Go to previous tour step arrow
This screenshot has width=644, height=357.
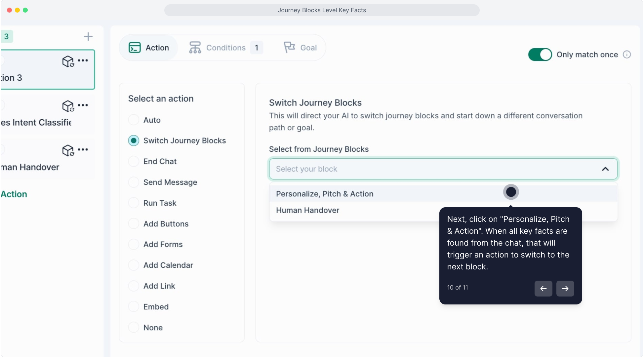(543, 288)
